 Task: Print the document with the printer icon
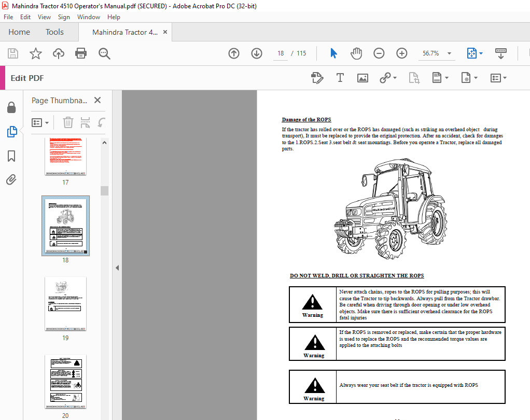tap(81, 53)
